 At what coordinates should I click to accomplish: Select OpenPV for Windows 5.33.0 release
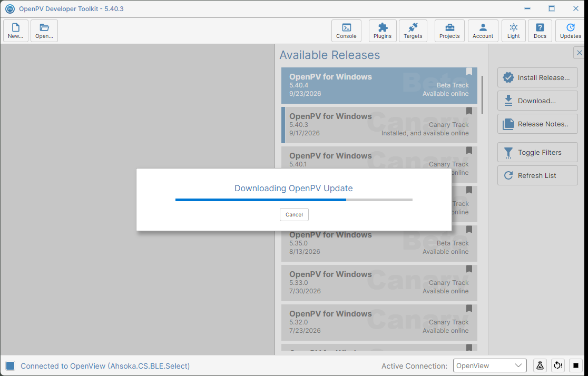[x=379, y=283]
